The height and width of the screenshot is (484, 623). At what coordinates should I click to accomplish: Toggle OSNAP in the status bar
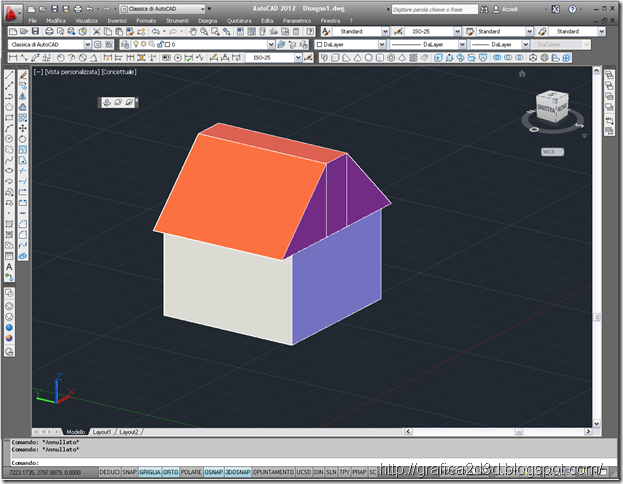point(214,472)
